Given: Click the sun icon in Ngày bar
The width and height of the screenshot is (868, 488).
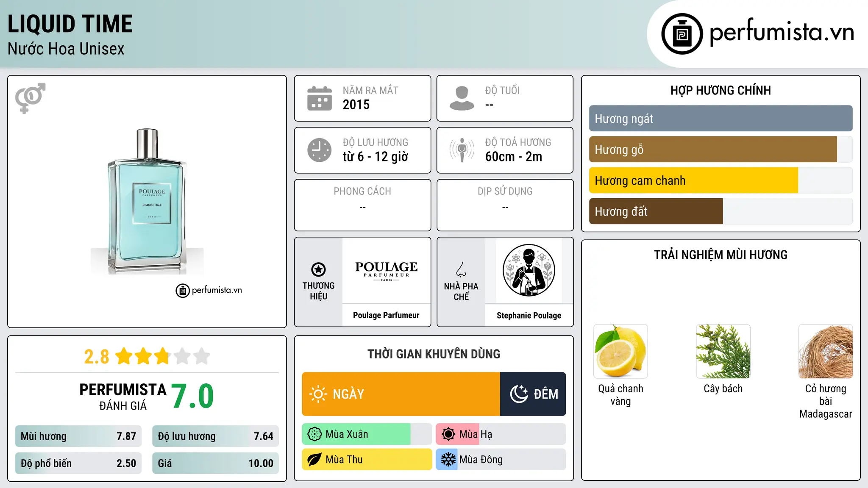Looking at the screenshot, I should (x=318, y=394).
